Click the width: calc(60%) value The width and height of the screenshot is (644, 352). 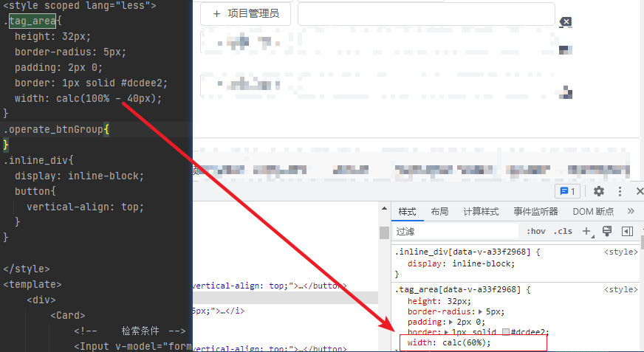tap(466, 342)
